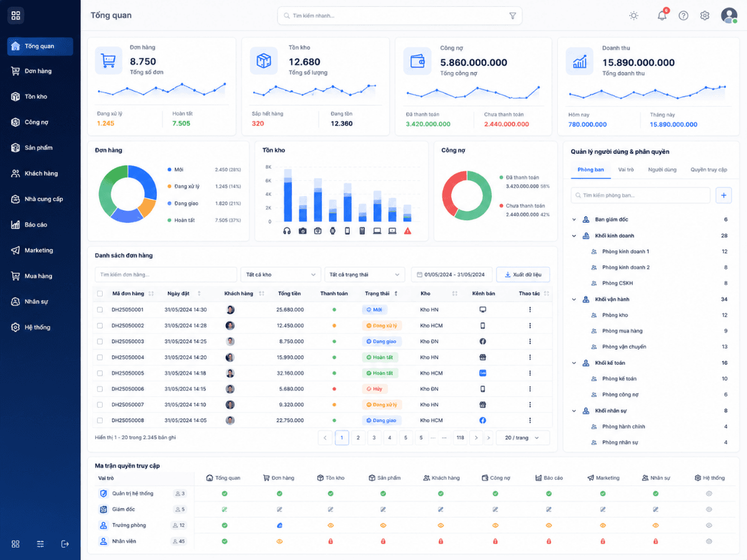Image resolution: width=747 pixels, height=560 pixels.
Task: Go to page 2 of the order list
Action: click(x=358, y=437)
